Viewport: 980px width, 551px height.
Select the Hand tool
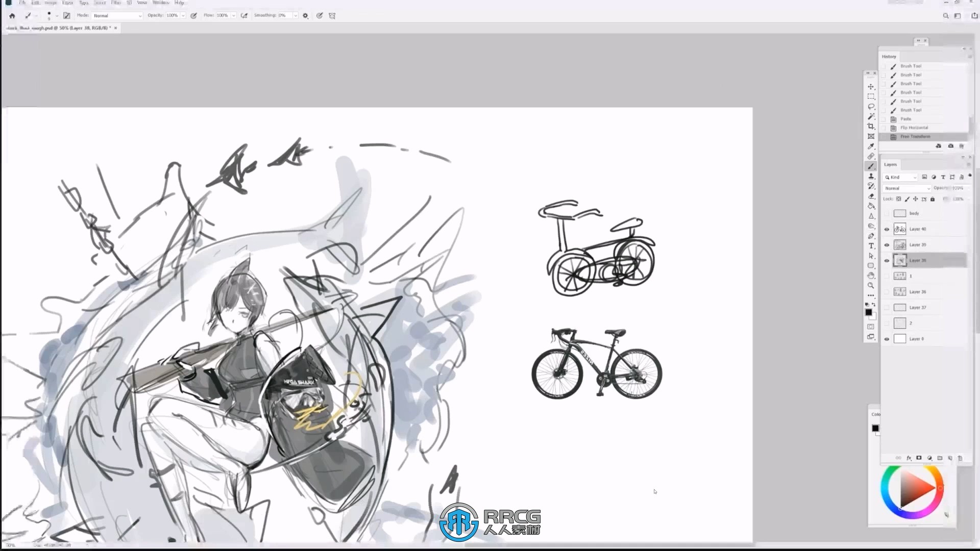pyautogui.click(x=871, y=275)
